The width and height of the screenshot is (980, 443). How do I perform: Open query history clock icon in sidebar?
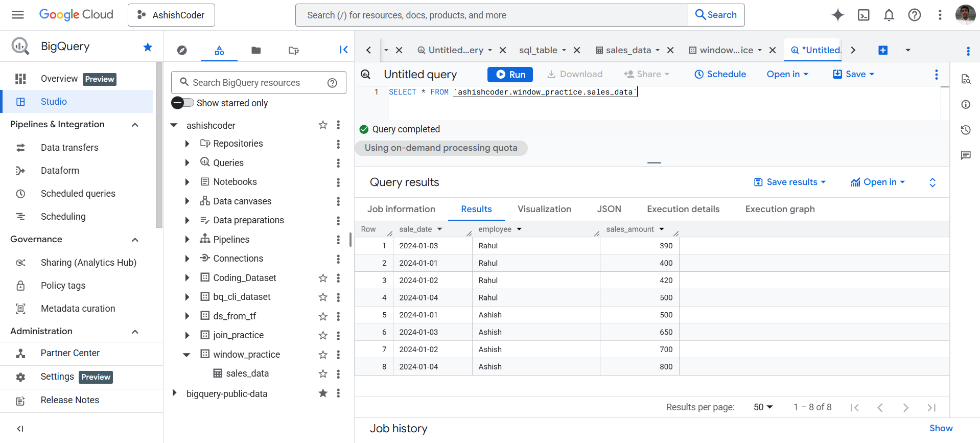click(966, 130)
